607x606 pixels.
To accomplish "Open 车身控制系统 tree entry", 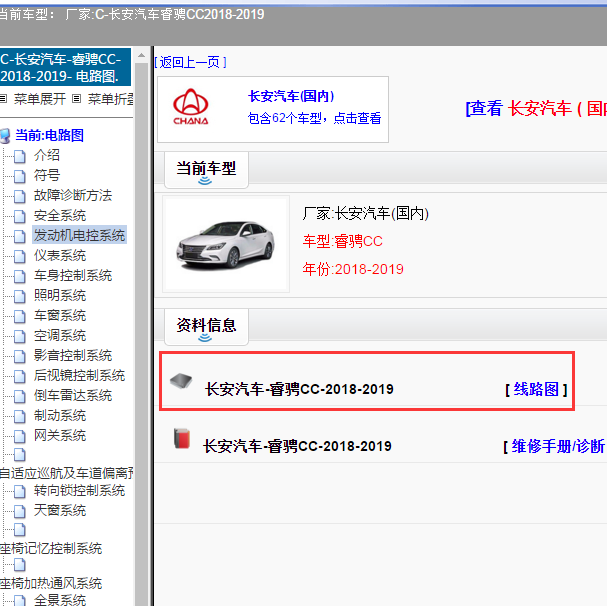I will 73,276.
